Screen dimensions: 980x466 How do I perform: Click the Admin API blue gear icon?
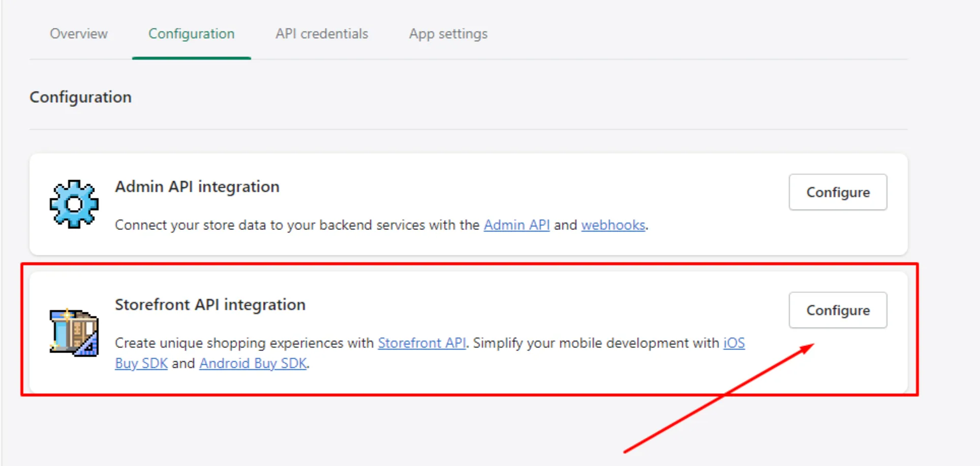tap(74, 204)
